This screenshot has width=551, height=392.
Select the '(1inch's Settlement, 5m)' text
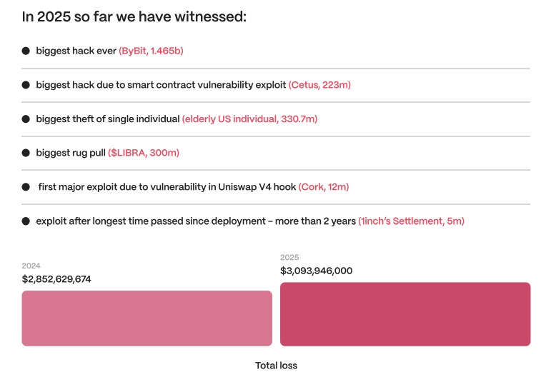(411, 221)
